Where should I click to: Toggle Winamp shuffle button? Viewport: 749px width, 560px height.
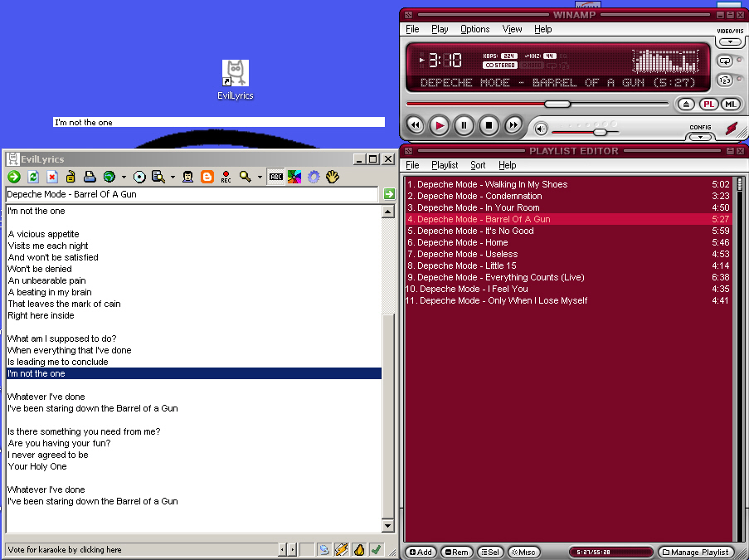click(x=724, y=80)
